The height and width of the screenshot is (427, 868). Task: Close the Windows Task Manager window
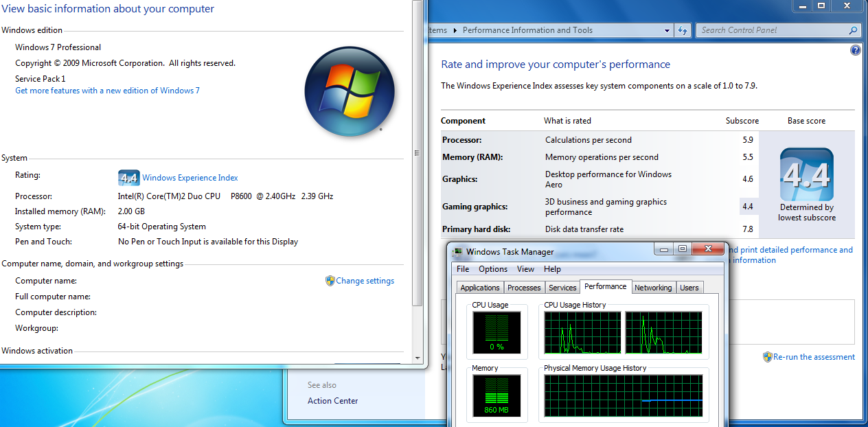tap(707, 249)
